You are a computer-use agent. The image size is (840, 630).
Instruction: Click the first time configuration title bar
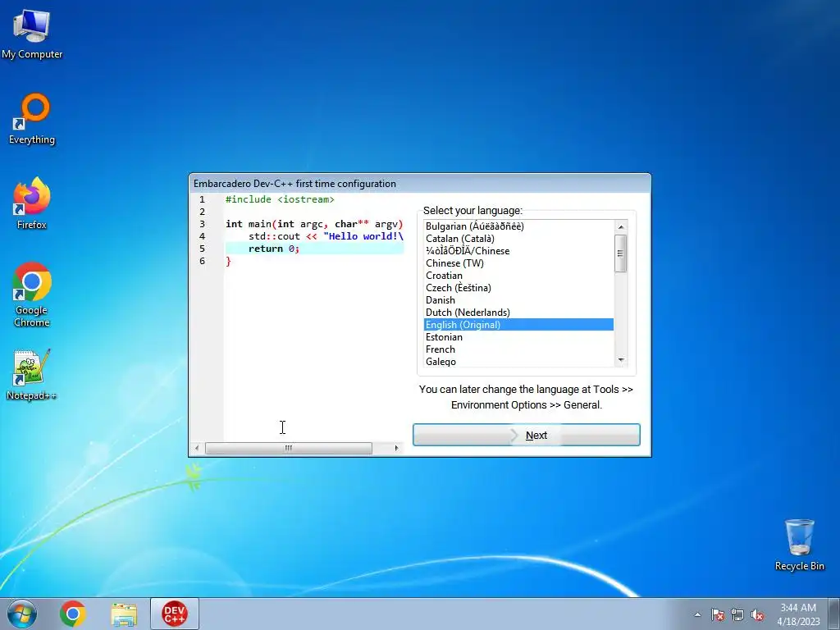(x=419, y=184)
